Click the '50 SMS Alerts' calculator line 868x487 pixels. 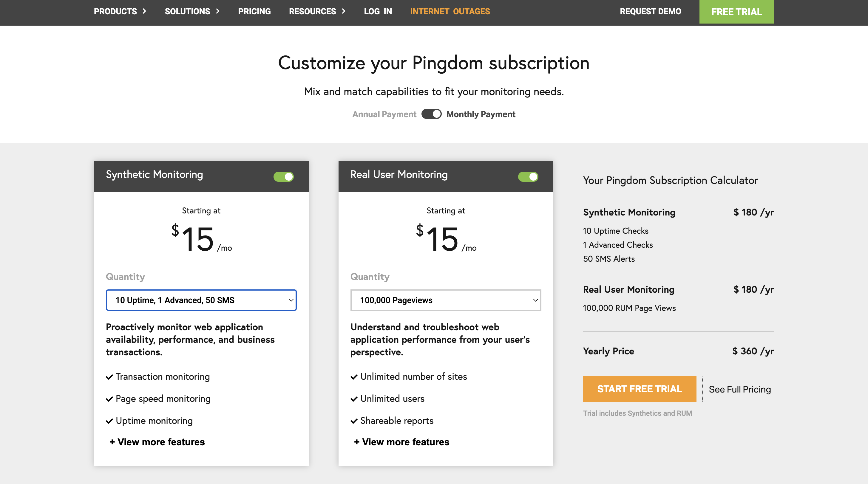608,259
